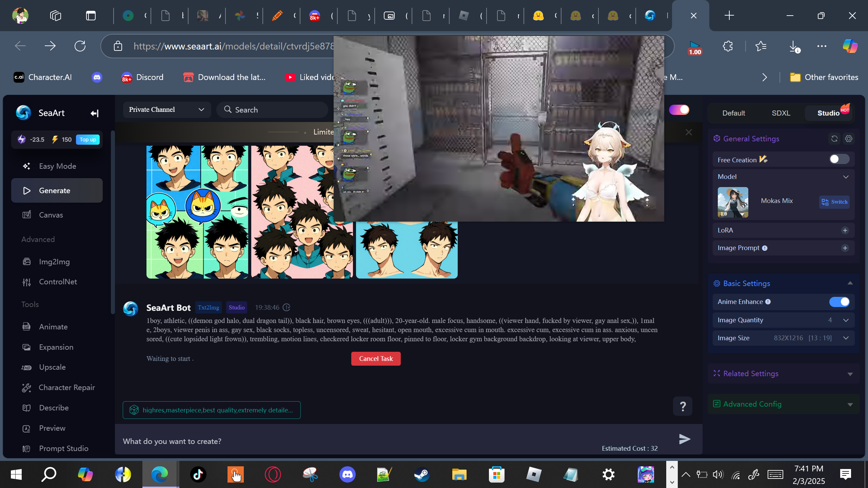Image resolution: width=868 pixels, height=488 pixels.
Task: Switch to the Default settings tab
Action: point(733,113)
